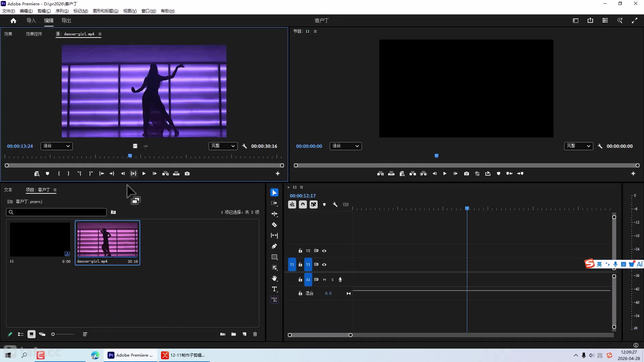This screenshot has height=362, width=644.
Task: Open the Source panel menu
Action: (100, 34)
